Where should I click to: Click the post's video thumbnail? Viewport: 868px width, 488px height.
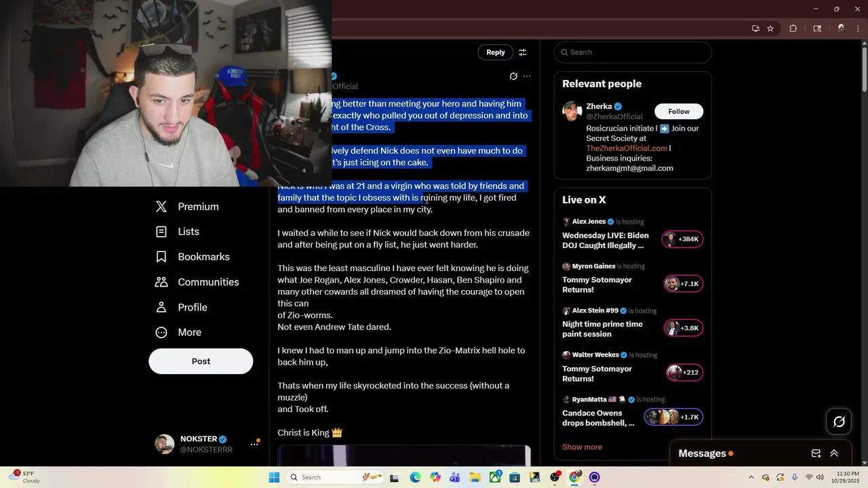point(404,455)
